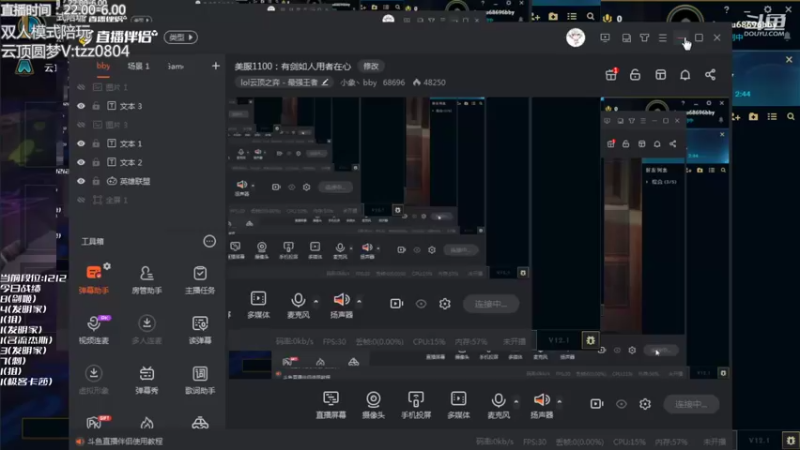Open 房管助手 tool in the toolbox
800x450 pixels.
146,279
